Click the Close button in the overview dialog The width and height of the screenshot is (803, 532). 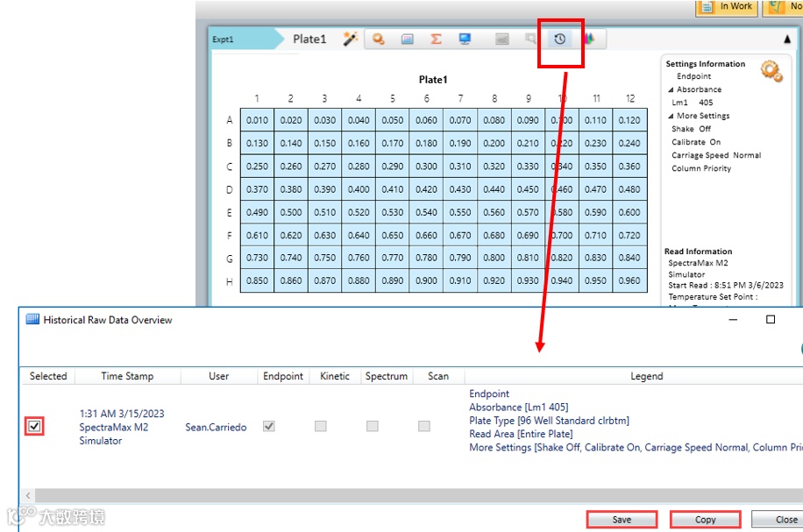(x=778, y=520)
